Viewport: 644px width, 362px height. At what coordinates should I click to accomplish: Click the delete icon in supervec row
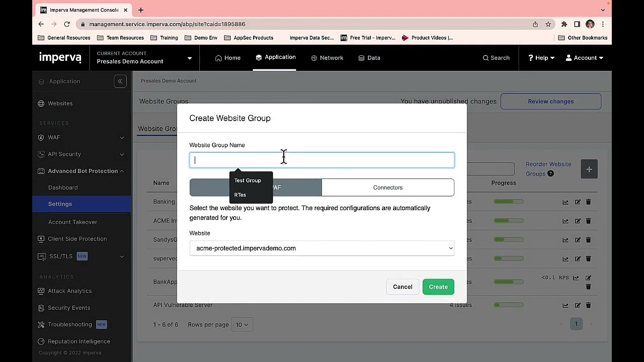click(588, 259)
